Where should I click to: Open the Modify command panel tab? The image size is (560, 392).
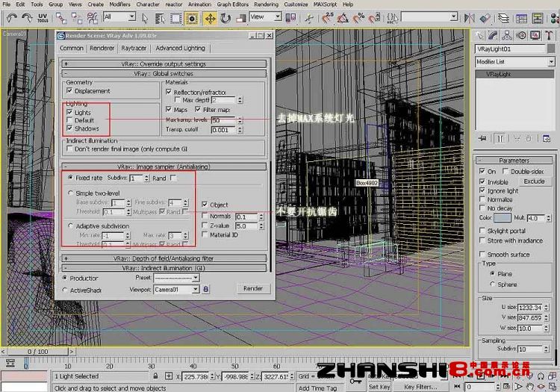point(493,35)
